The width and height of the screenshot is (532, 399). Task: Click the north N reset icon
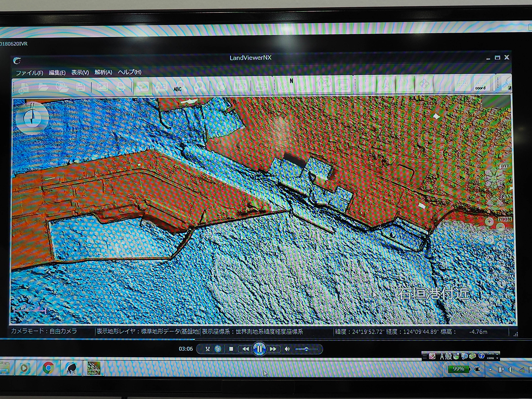[x=286, y=85]
